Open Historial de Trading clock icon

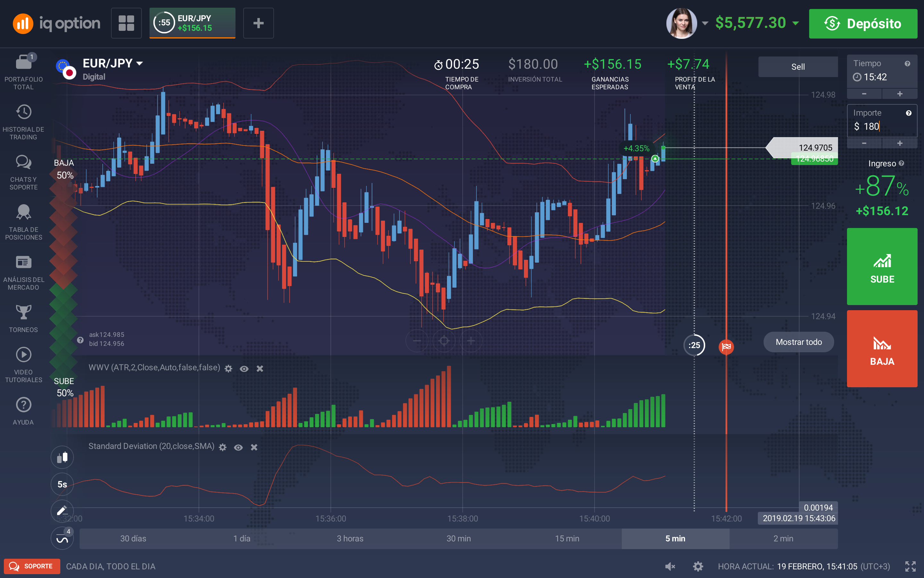[24, 112]
